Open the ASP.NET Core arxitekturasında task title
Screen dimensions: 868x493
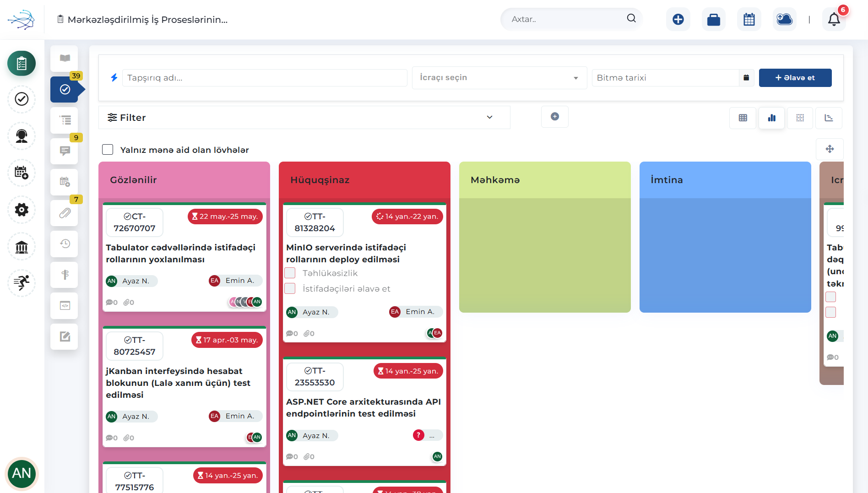pos(363,407)
